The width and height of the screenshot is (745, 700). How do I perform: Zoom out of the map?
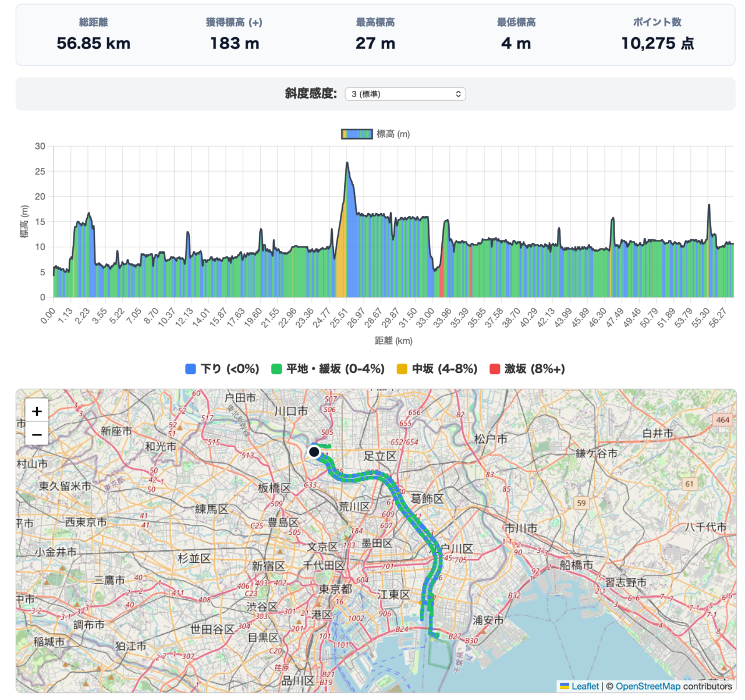click(37, 434)
